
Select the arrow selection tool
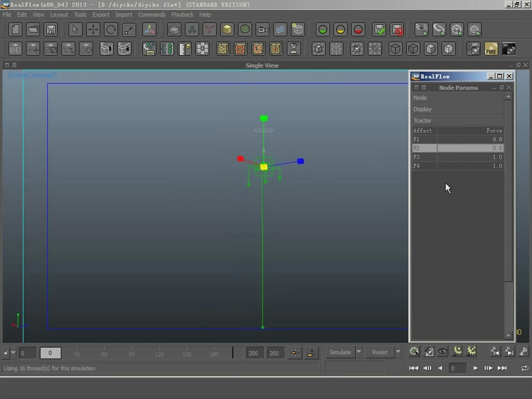pos(75,30)
